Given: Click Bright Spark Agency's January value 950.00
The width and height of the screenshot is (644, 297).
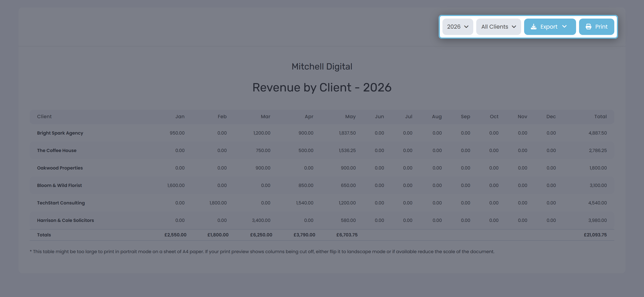Looking at the screenshot, I should (177, 133).
